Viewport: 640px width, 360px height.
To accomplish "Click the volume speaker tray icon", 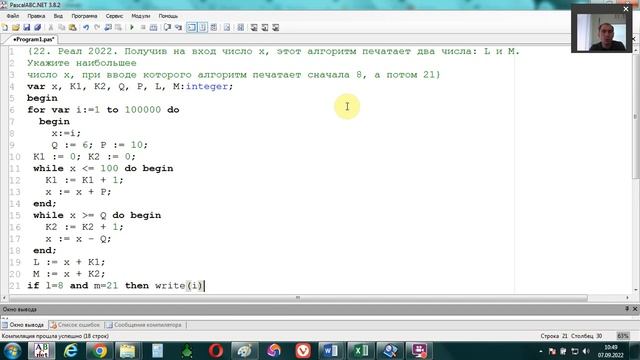I will tap(586, 351).
